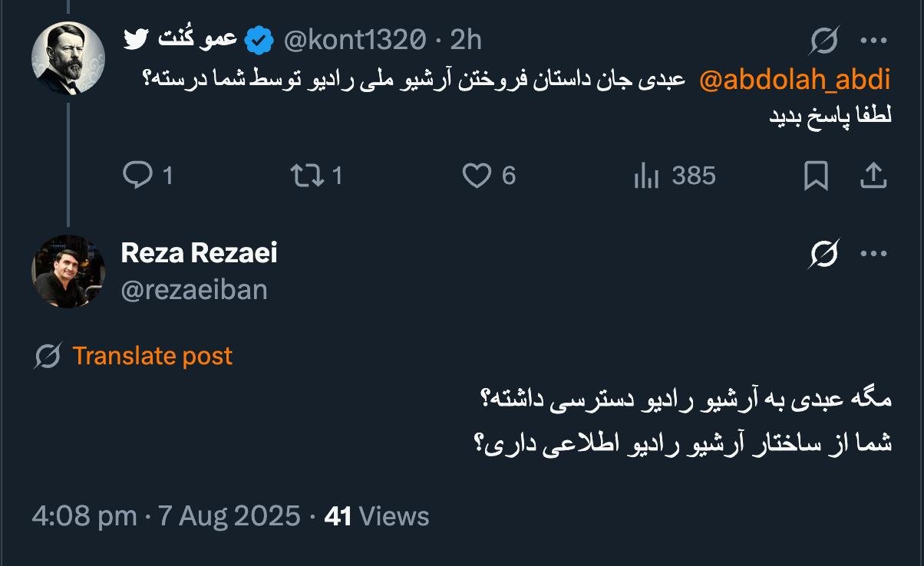Viewport: 924px width, 566px height.
Task: Open the @abdolah_abdi mention
Action: 795,80
